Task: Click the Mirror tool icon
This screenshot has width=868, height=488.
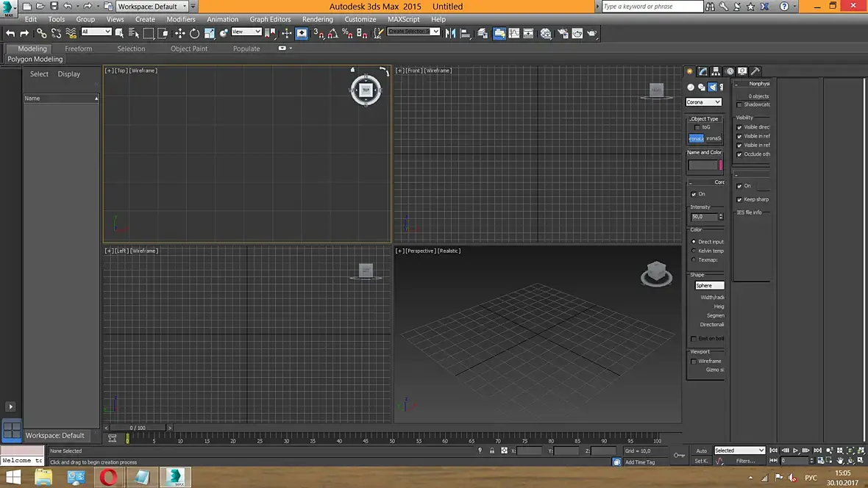Action: coord(450,33)
